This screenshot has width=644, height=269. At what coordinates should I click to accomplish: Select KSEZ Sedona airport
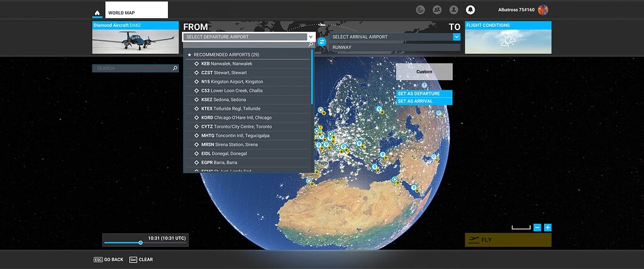tap(248, 100)
